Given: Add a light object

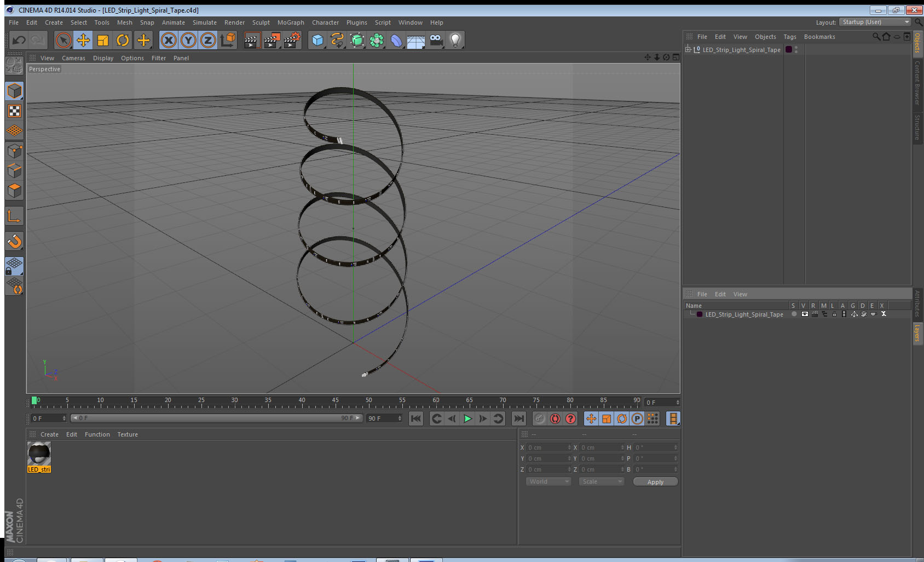Looking at the screenshot, I should 455,40.
